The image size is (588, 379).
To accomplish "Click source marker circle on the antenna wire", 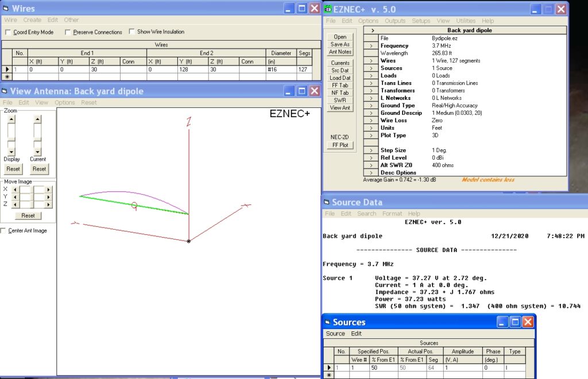I will (134, 205).
